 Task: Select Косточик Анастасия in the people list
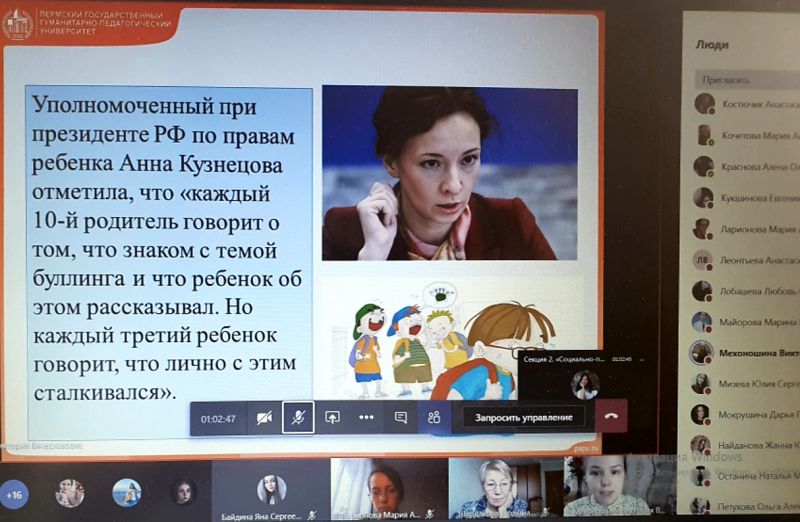coord(746,104)
